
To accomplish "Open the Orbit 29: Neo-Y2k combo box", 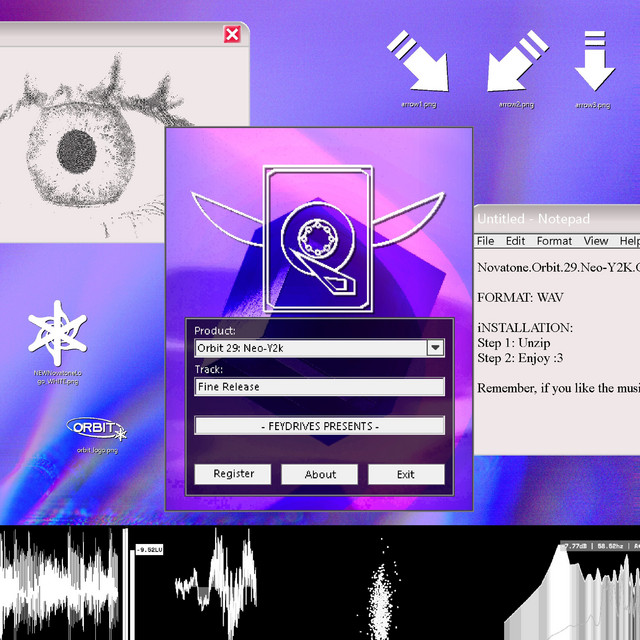I will point(310,348).
